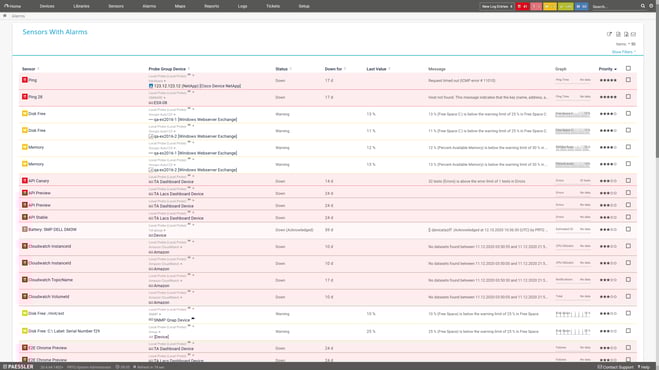Open the Maps menu
The width and height of the screenshot is (659, 370).
180,6
